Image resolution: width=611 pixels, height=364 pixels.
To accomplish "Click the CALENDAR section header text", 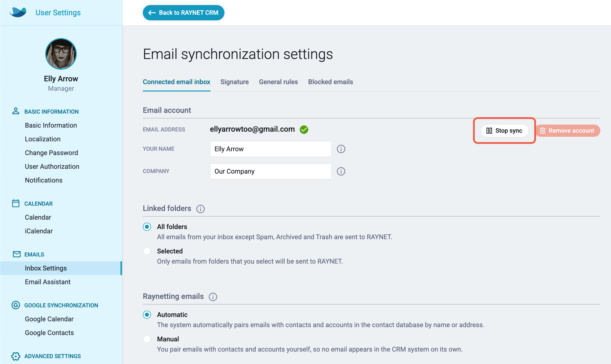I will pyautogui.click(x=39, y=204).
